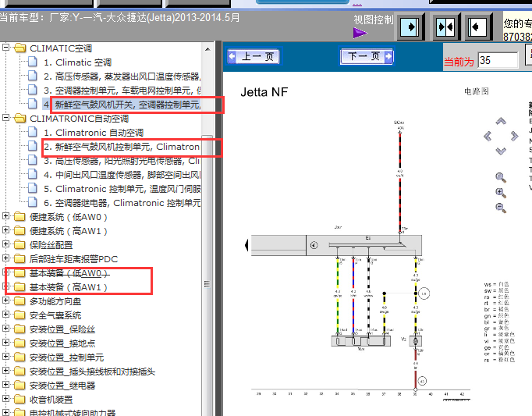The image size is (532, 416).
Task: Collapse the CLIMATRONIC自动空调 tree node
Action: 5,118
